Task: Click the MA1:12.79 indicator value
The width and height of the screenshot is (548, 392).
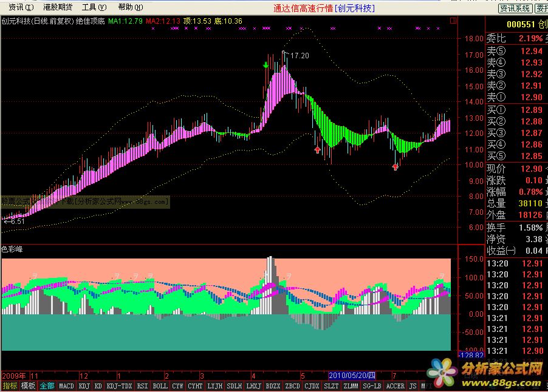Action: (x=126, y=21)
